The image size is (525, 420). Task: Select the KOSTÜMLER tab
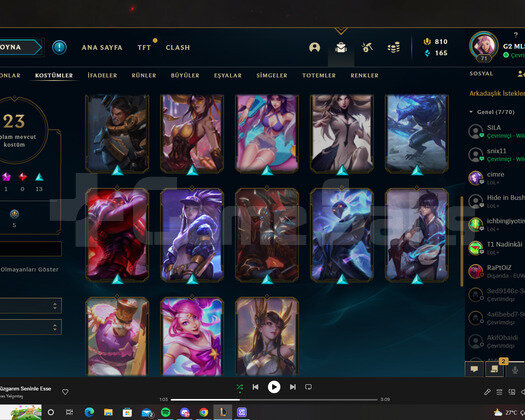[x=54, y=75]
